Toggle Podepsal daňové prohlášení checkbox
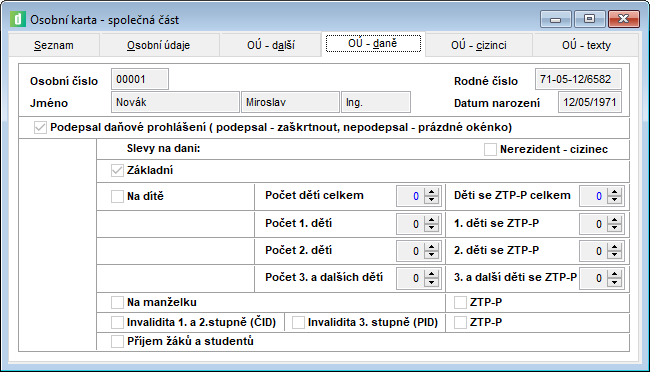Screen dimensions: 650x372 pos(40,127)
